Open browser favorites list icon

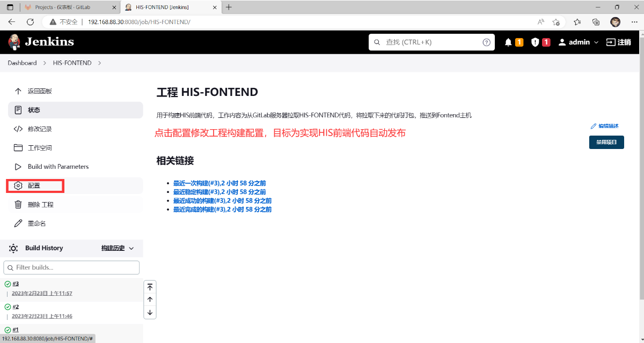point(577,22)
